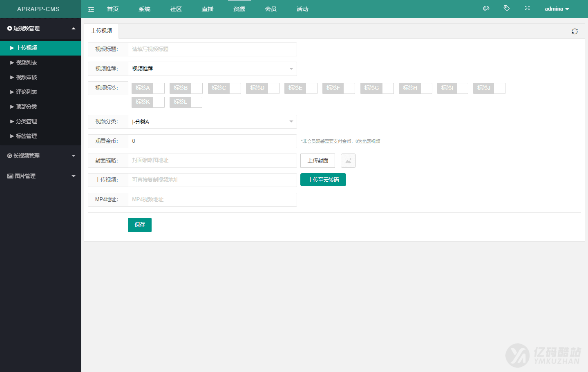Image resolution: width=588 pixels, height=372 pixels.
Task: Open the theme palette icon
Action: [486, 8]
